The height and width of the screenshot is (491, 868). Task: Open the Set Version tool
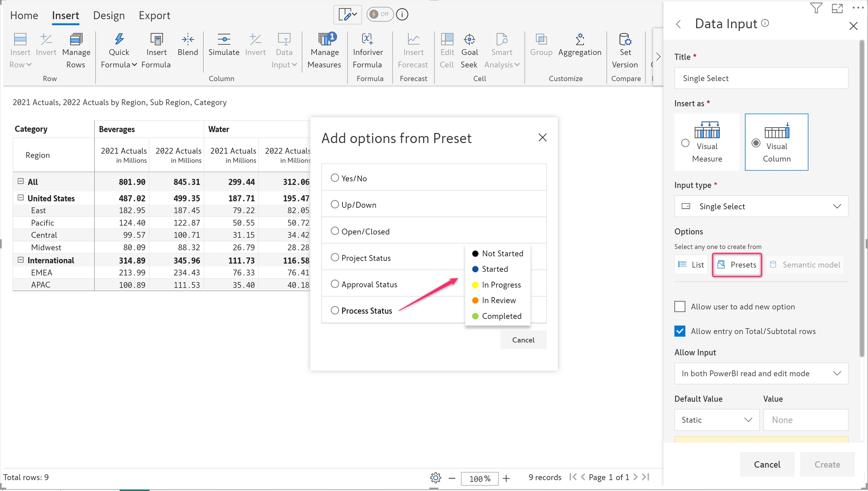click(x=625, y=40)
